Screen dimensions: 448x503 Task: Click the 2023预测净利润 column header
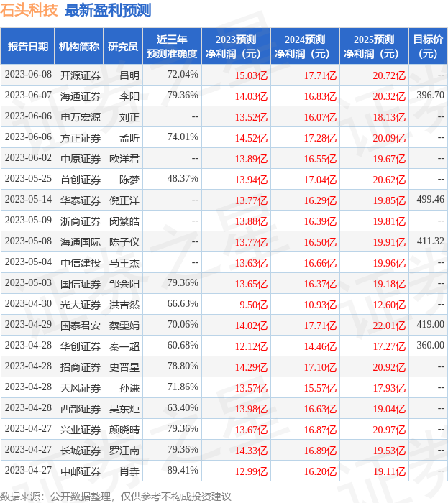coord(236,46)
